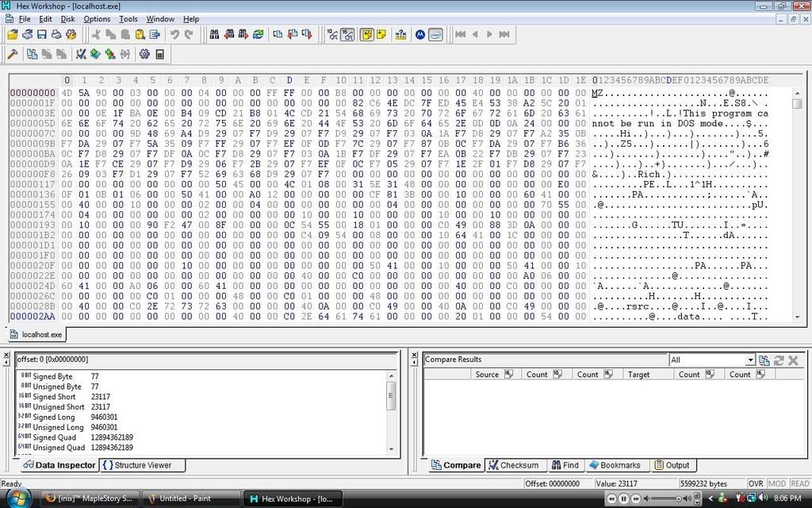Click the taskbar media volume slider

pyautogui.click(x=666, y=498)
